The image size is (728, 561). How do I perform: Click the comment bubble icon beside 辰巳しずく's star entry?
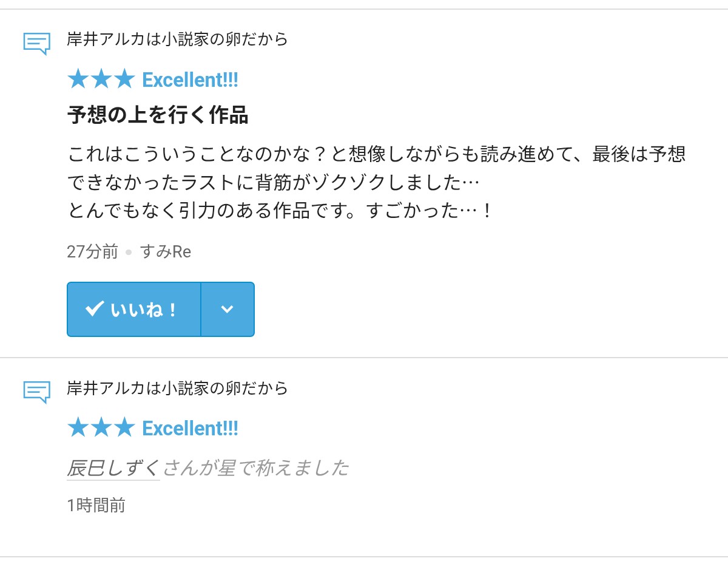click(36, 392)
